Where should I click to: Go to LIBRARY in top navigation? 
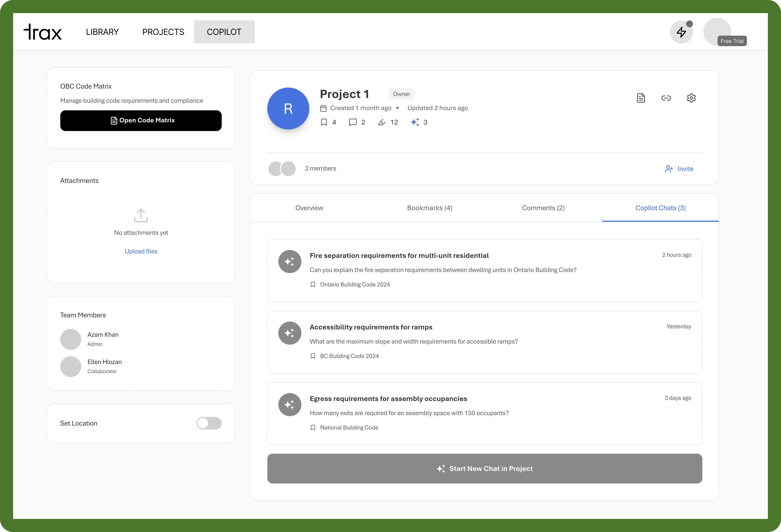(102, 32)
